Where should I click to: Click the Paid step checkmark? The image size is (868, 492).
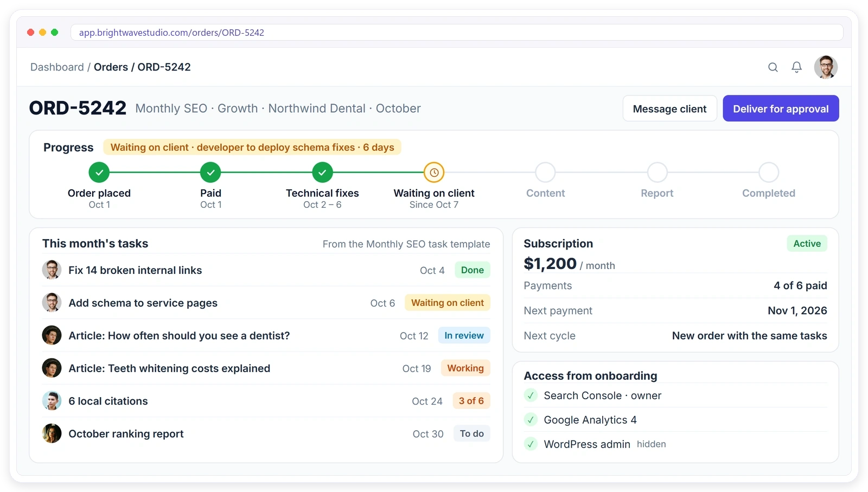click(210, 172)
